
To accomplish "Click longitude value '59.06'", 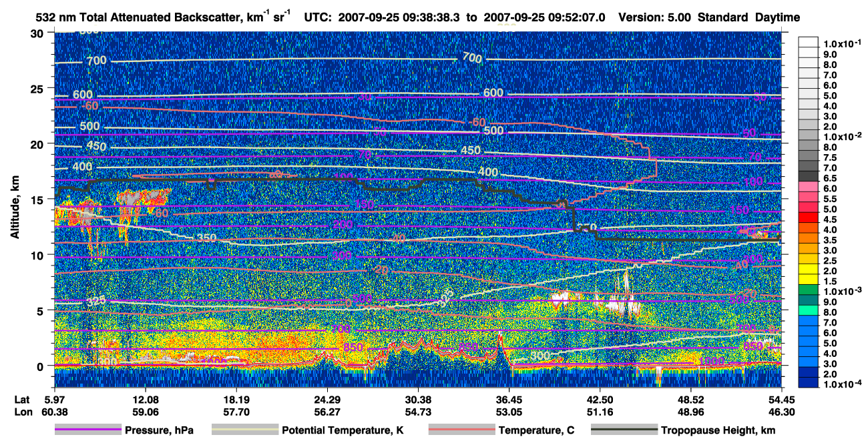I will point(145,412).
